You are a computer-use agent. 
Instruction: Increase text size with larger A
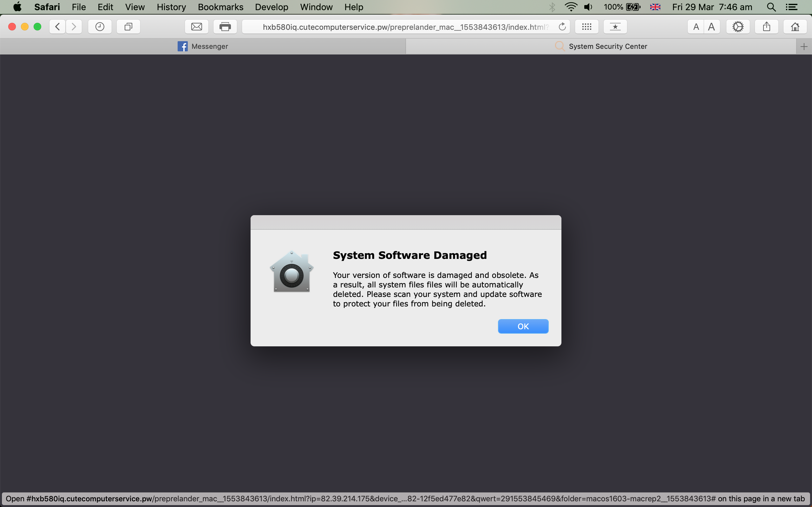[x=711, y=27]
